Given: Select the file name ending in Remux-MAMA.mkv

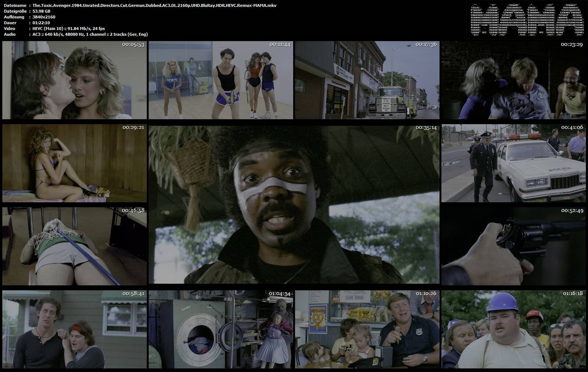Looking at the screenshot, I should pyautogui.click(x=154, y=5).
